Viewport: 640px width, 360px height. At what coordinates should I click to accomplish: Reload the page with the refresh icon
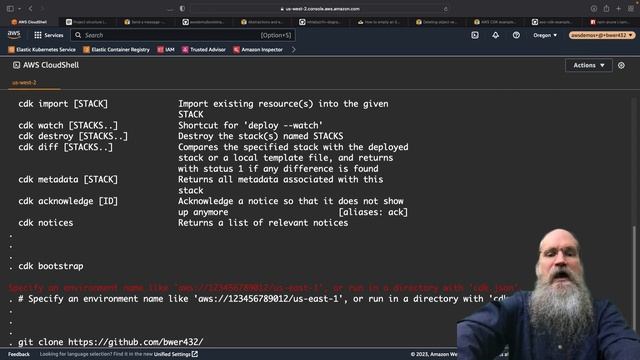pos(445,9)
